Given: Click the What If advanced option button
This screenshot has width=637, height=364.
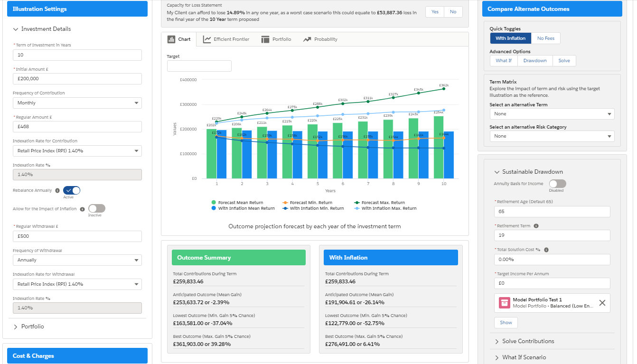Looking at the screenshot, I should point(504,61).
